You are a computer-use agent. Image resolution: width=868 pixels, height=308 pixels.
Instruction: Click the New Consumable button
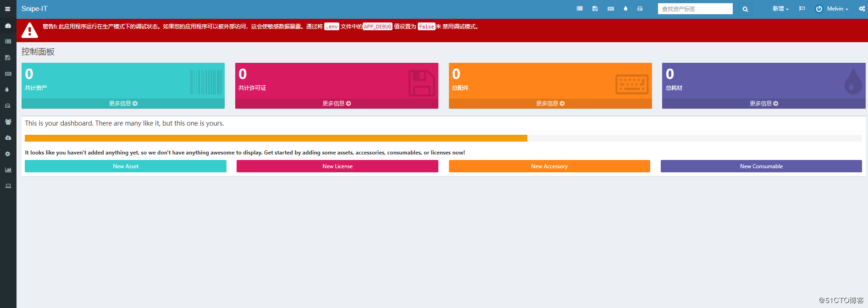click(761, 166)
